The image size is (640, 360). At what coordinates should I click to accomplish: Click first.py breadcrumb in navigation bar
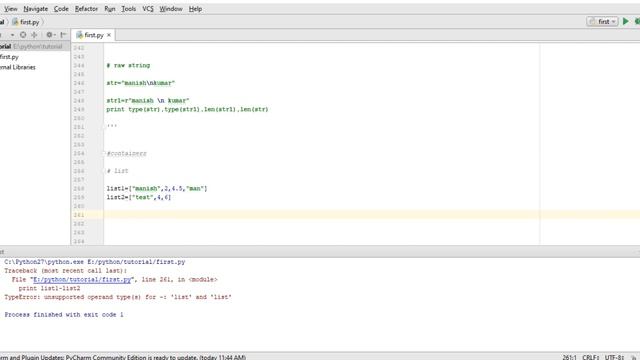pos(26,22)
